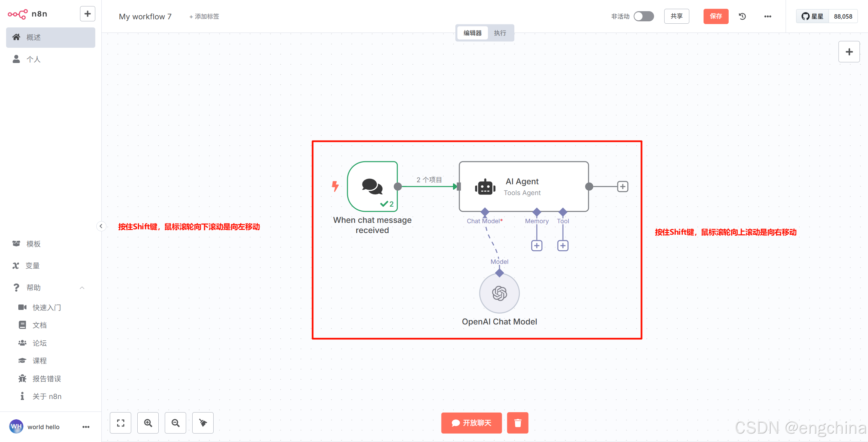Collapse the 帮助 help section
The width and height of the screenshot is (868, 442).
coord(82,288)
